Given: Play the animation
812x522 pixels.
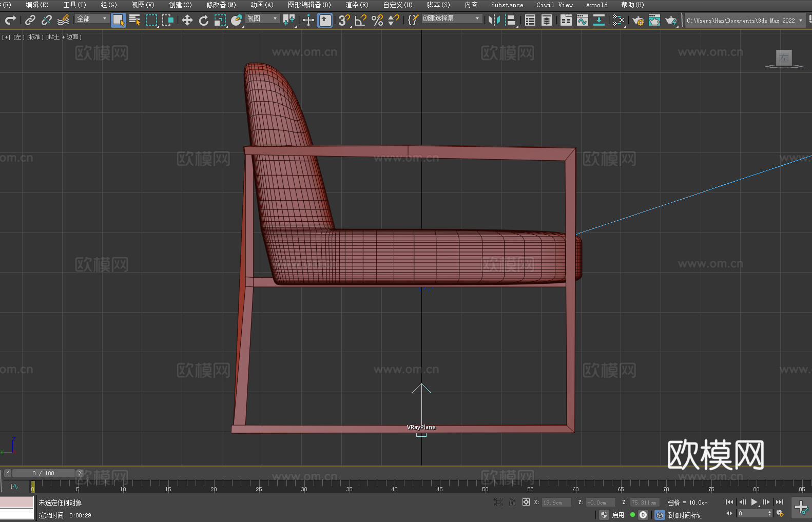Looking at the screenshot, I should (754, 502).
